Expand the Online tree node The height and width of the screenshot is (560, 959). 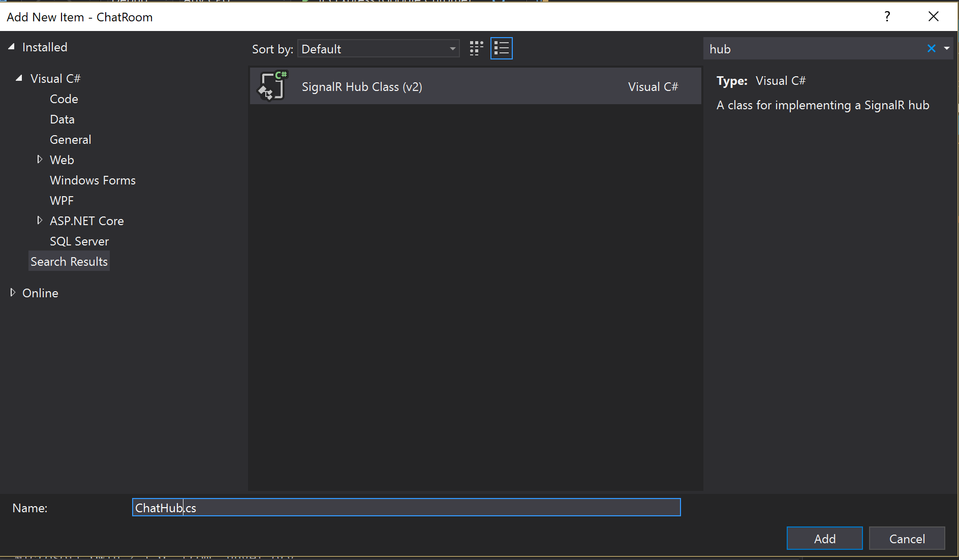(13, 293)
